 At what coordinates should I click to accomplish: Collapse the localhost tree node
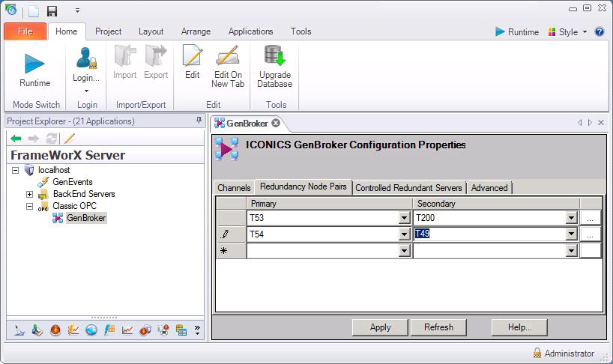(15, 171)
